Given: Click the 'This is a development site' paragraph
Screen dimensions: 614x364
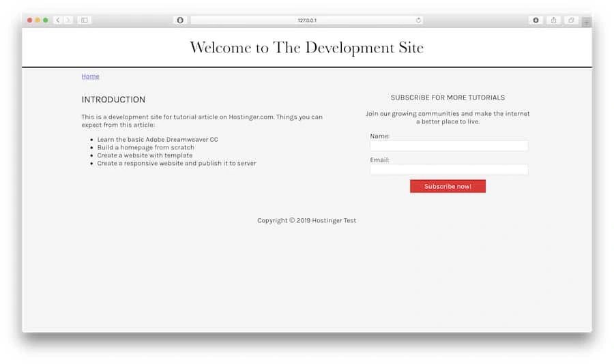Looking at the screenshot, I should click(x=202, y=121).
